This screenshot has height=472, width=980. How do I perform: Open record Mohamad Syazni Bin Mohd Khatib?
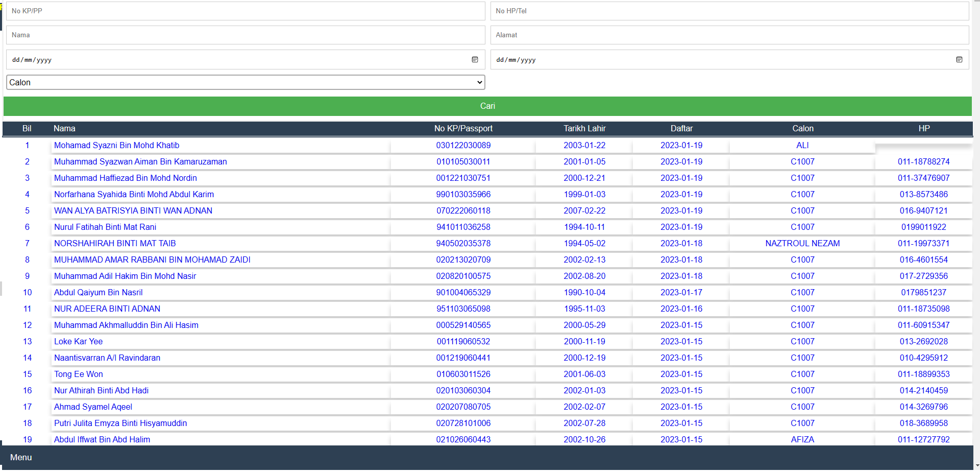click(x=116, y=145)
